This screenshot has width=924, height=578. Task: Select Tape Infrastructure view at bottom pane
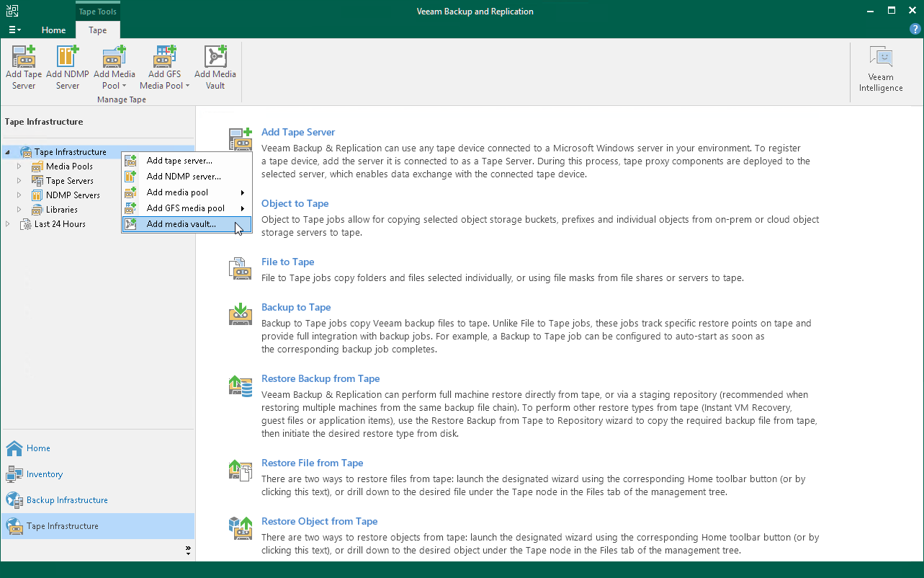coord(97,526)
